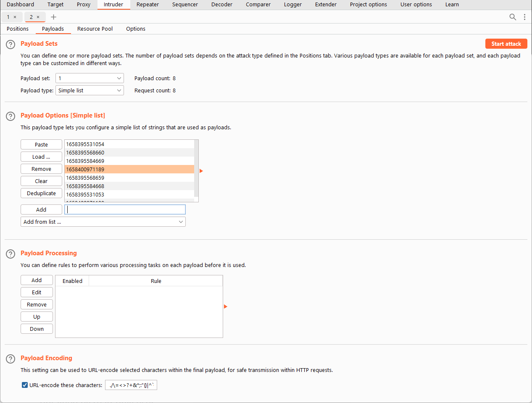The width and height of the screenshot is (532, 403).
Task: Open the Repeater tab
Action: click(x=147, y=5)
